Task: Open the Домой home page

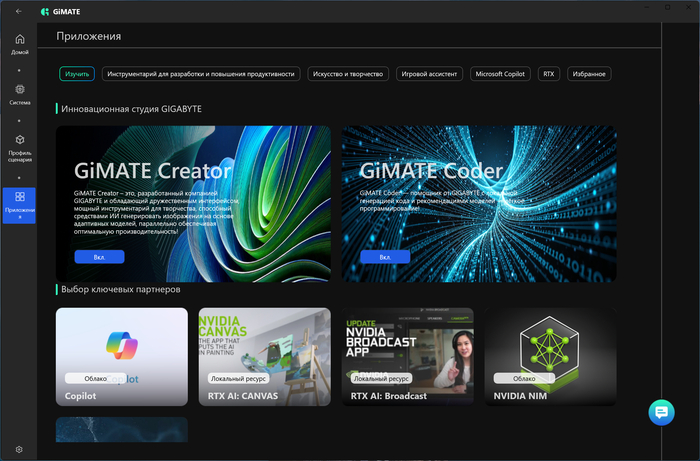Action: pos(20,44)
